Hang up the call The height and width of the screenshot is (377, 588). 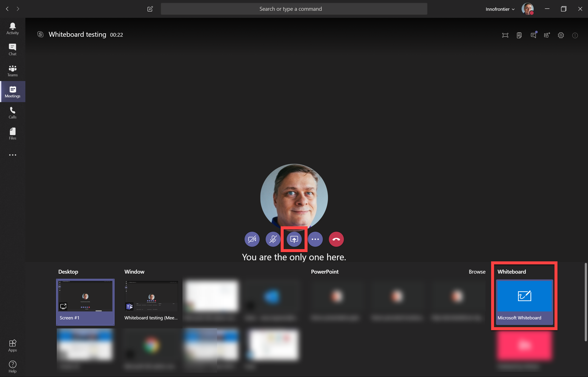[336, 239]
